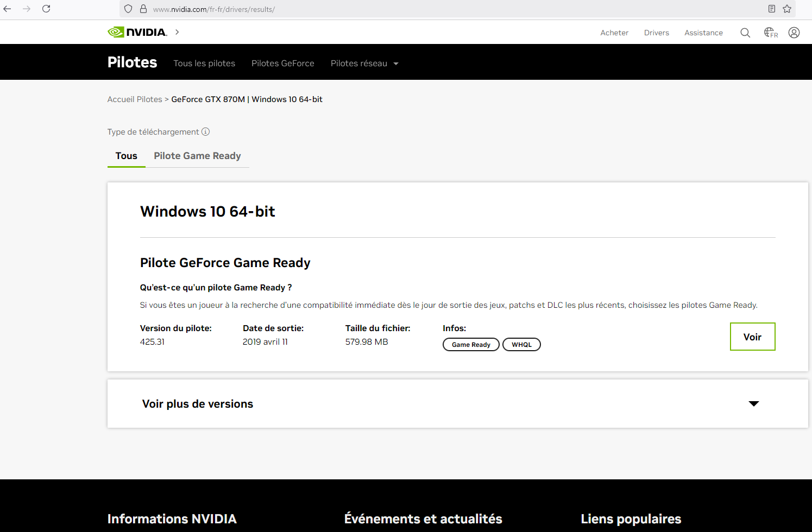812x532 pixels.
Task: Click driver version 425.31 text
Action: tap(152, 342)
